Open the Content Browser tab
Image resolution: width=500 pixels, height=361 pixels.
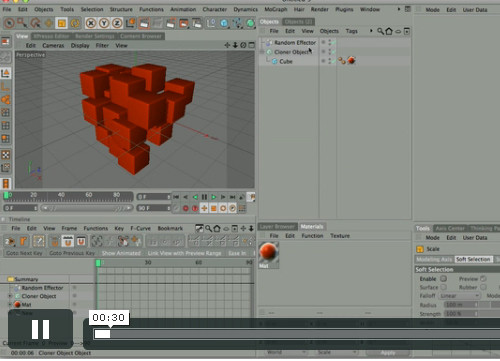[141, 36]
